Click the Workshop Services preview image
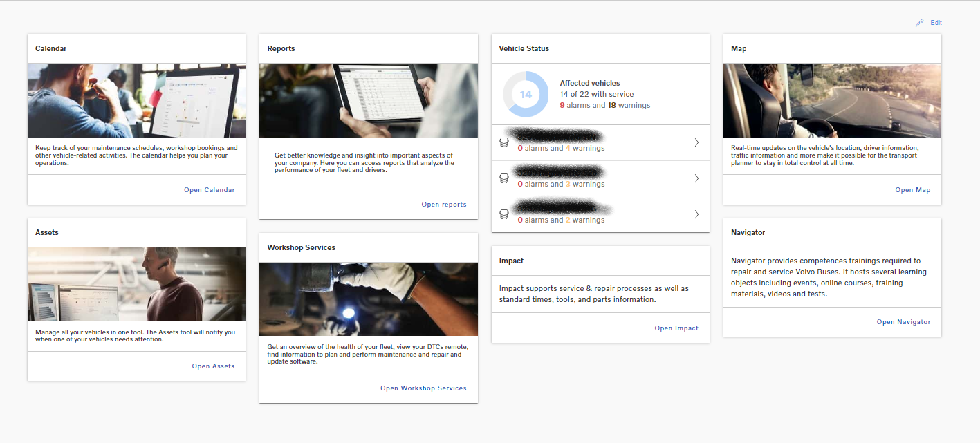 (368, 299)
